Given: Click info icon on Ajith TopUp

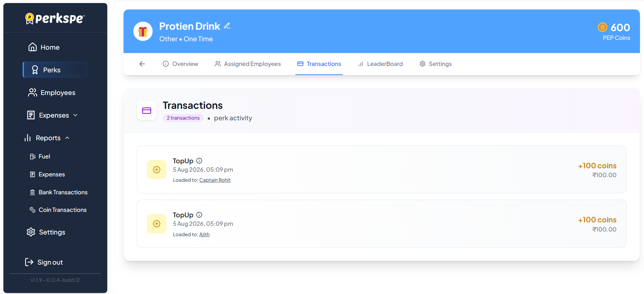Looking at the screenshot, I should (x=199, y=215).
